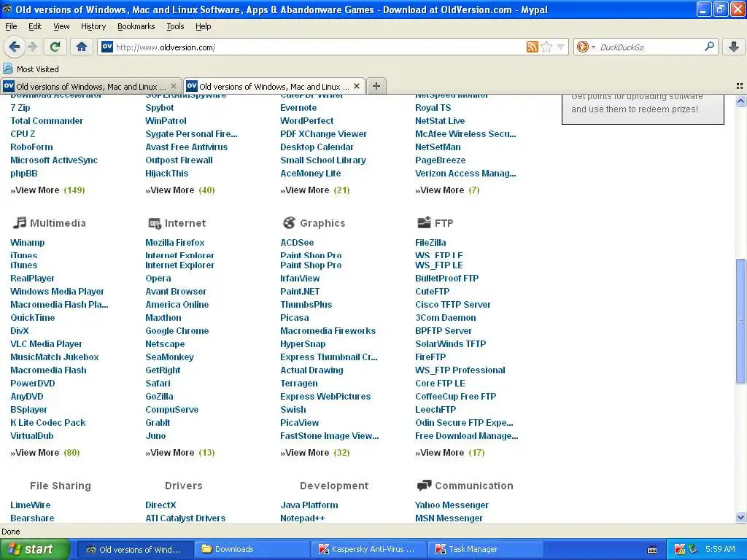
Task: Open the VLC Media Player link
Action: pyautogui.click(x=46, y=344)
